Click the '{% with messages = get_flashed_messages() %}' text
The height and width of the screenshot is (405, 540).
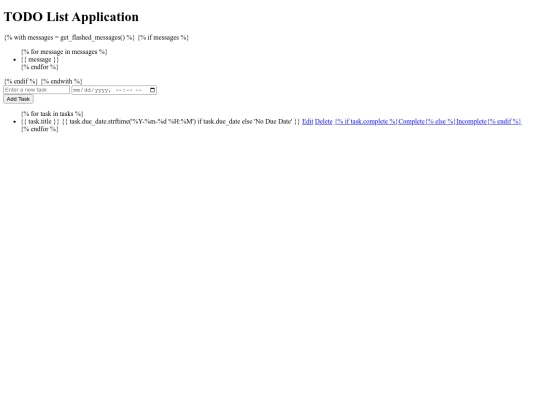click(69, 38)
